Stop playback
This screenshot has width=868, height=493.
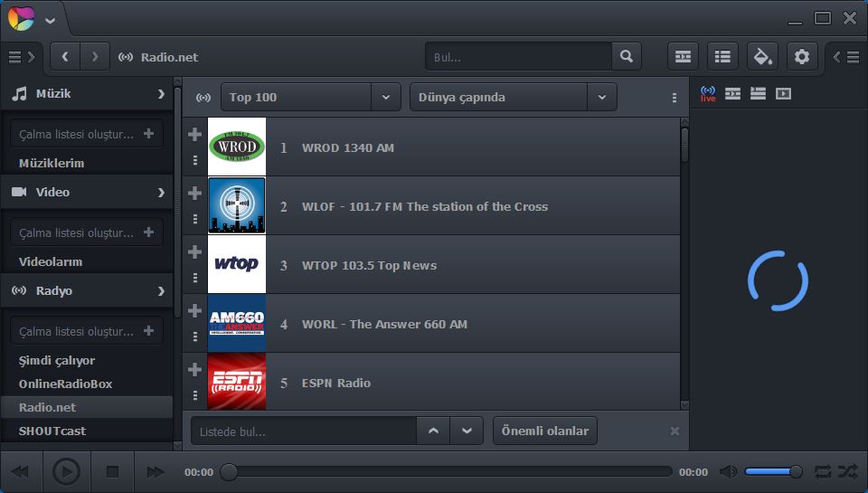pos(112,472)
